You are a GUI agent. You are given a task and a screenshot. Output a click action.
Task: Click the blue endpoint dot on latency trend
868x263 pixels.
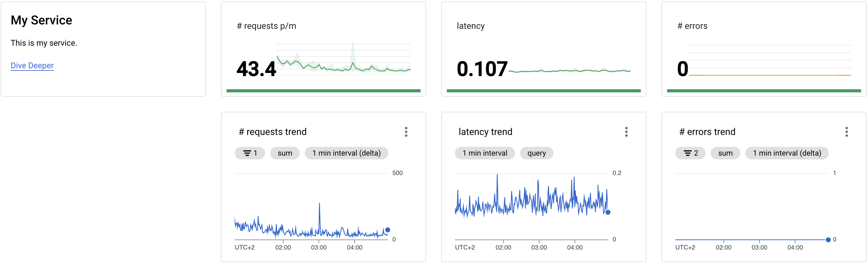608,212
